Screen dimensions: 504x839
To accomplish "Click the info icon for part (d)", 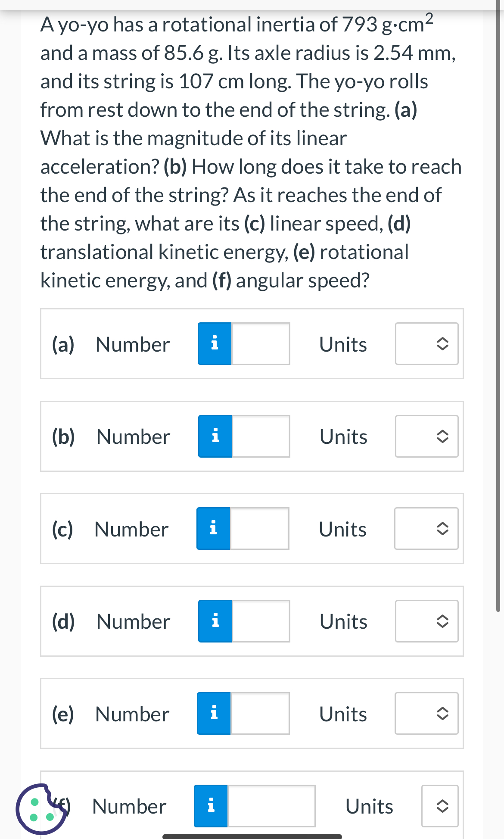I will 215,621.
